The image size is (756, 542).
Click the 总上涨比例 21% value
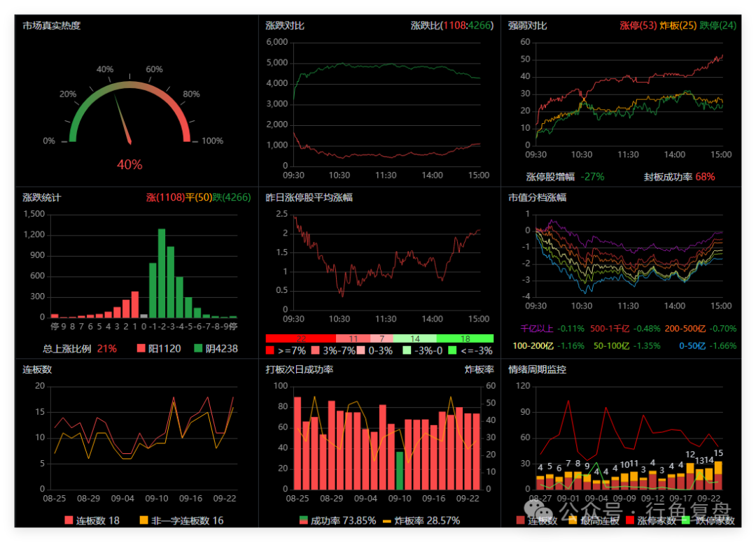coord(80,348)
